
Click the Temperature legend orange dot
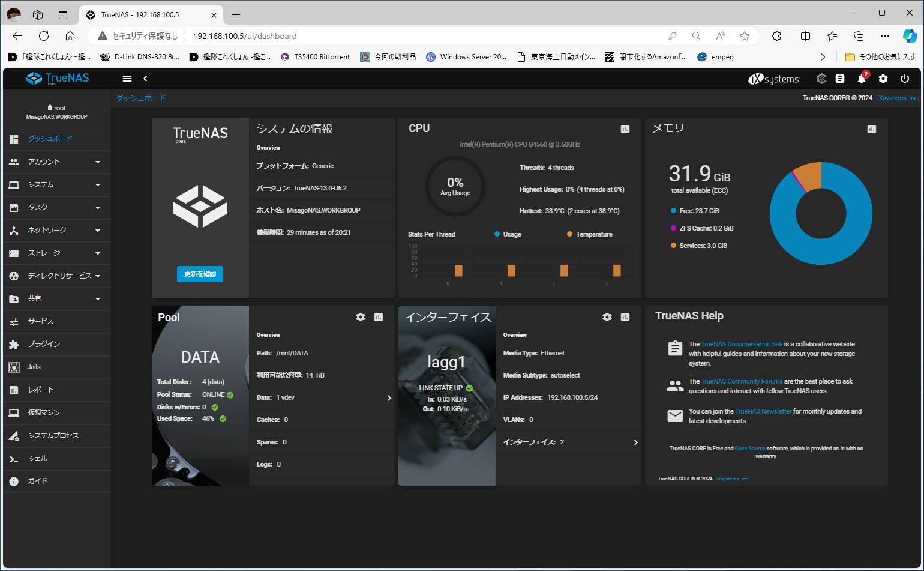pos(569,234)
